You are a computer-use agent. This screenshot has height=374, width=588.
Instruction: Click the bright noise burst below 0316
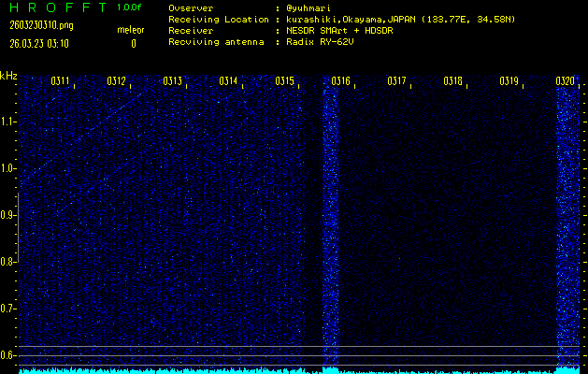(x=331, y=224)
